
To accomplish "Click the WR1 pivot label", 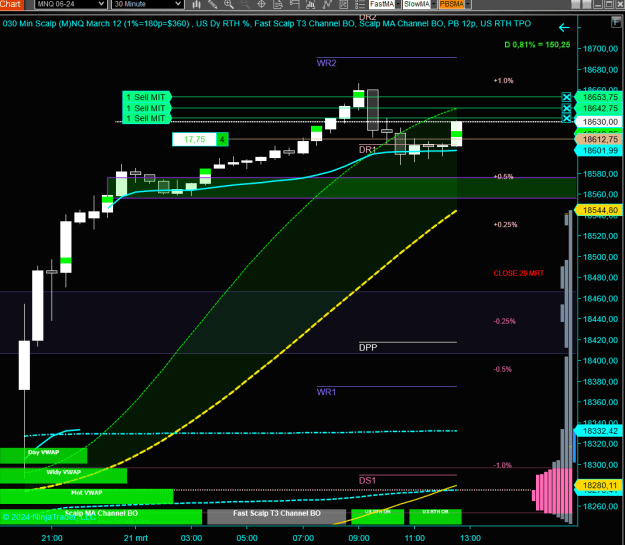I will click(x=326, y=392).
